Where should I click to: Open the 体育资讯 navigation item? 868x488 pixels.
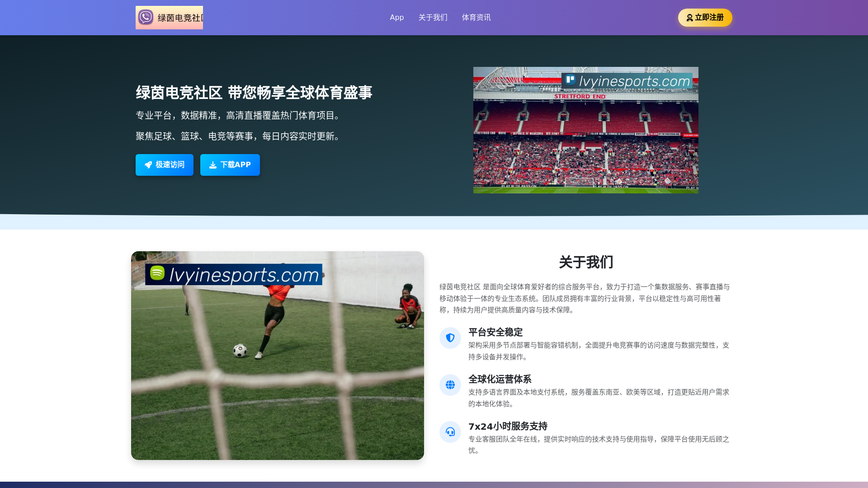(476, 18)
